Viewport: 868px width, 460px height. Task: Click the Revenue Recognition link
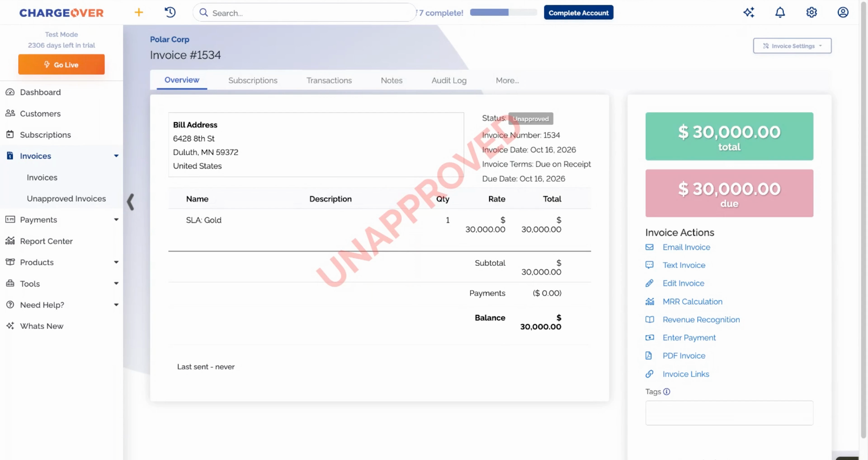[701, 319]
